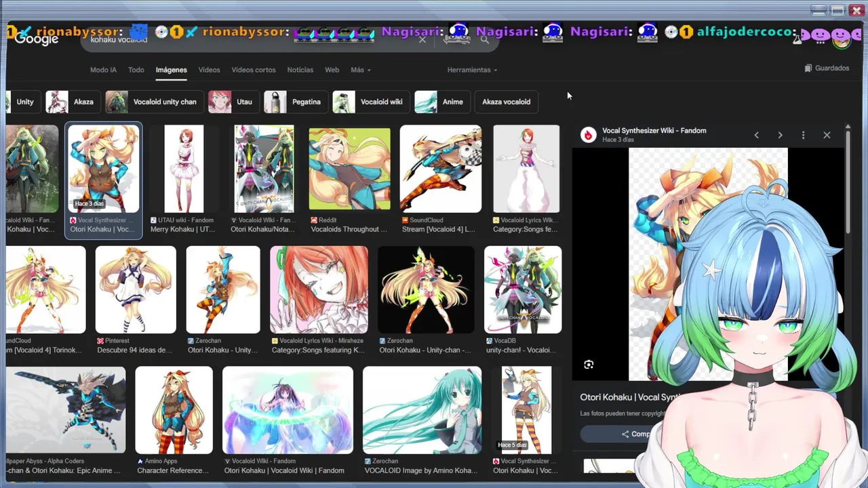Select the Akaza filter chip
The width and height of the screenshot is (868, 488).
click(72, 102)
